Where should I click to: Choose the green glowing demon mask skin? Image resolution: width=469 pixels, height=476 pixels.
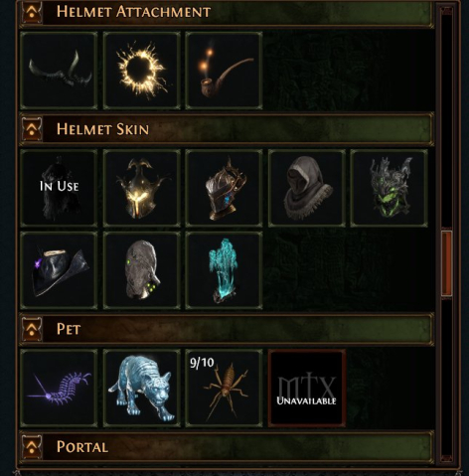(x=389, y=188)
